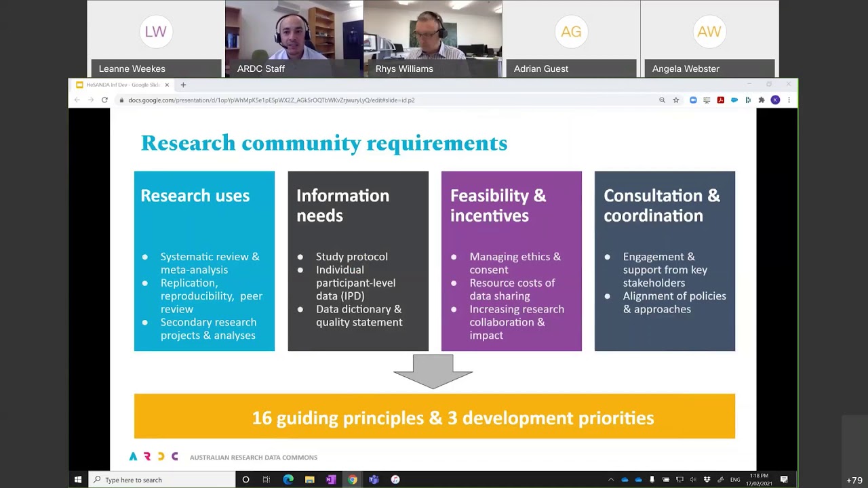868x488 pixels.
Task: View site info via the lock icon
Action: [121, 100]
